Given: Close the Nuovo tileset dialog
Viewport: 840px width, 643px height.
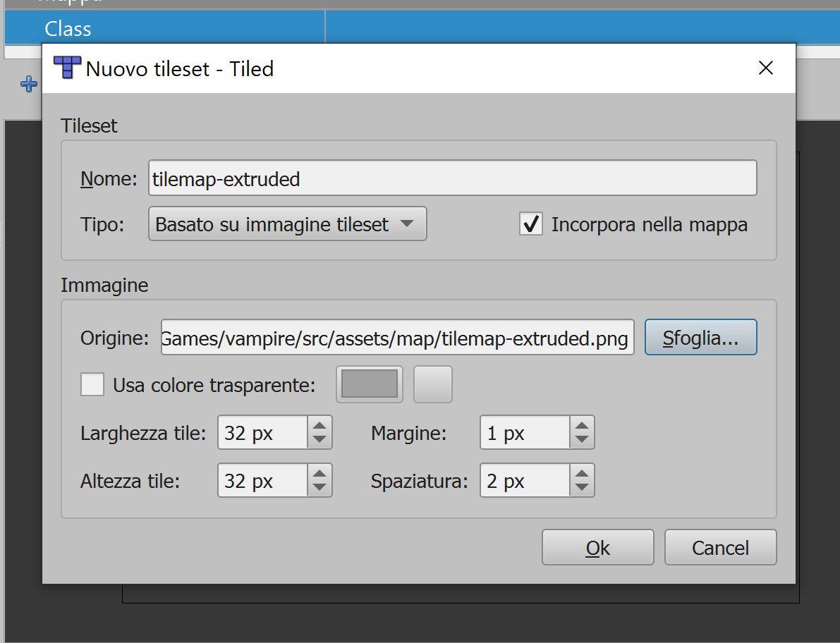Looking at the screenshot, I should coord(765,68).
